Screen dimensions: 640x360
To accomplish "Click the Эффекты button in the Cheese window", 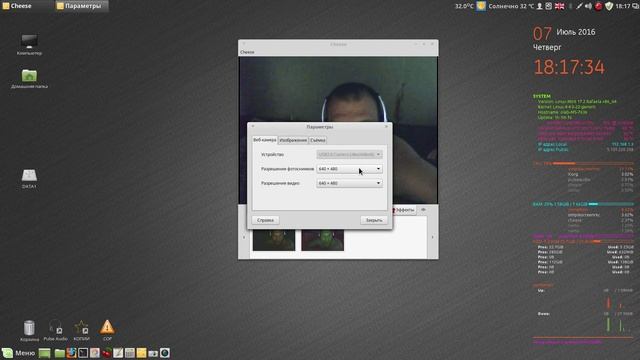I will coord(404,210).
